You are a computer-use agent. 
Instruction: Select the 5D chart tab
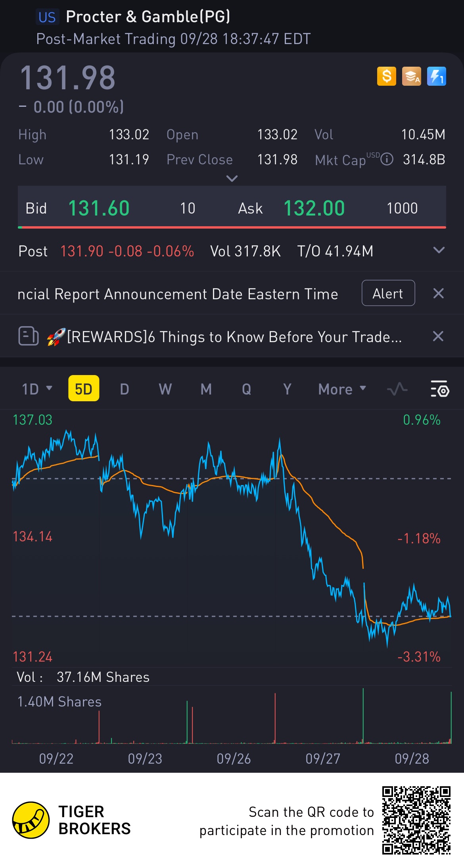84,389
